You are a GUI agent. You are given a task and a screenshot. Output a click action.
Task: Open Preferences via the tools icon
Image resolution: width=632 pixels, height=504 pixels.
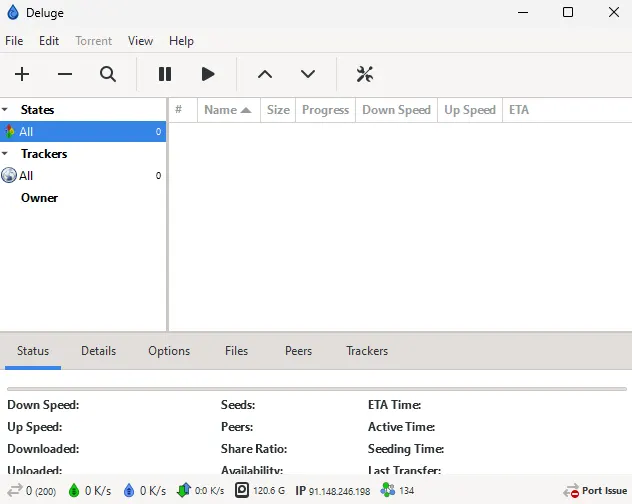[365, 74]
